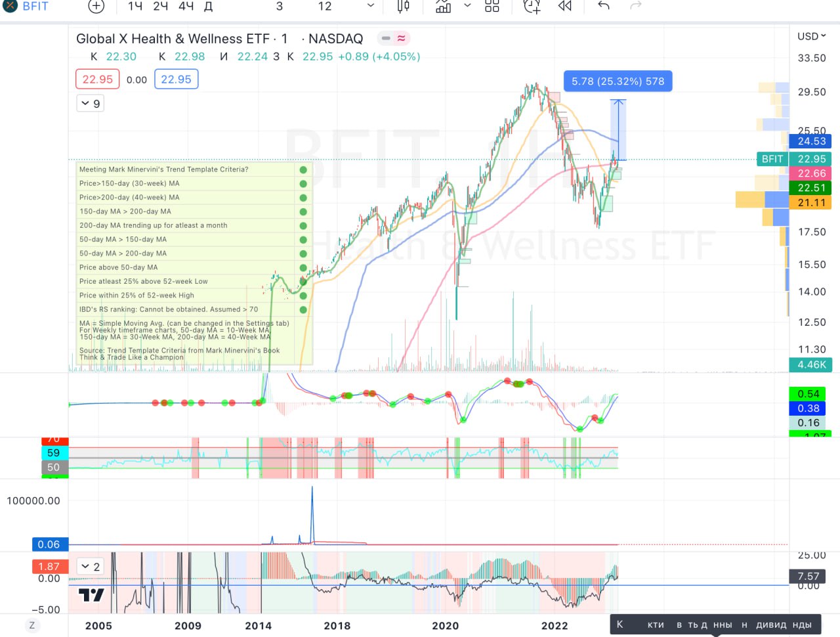This screenshot has width=840, height=637.
Task: Select the 12 interval in toolbar
Action: pyautogui.click(x=325, y=7)
